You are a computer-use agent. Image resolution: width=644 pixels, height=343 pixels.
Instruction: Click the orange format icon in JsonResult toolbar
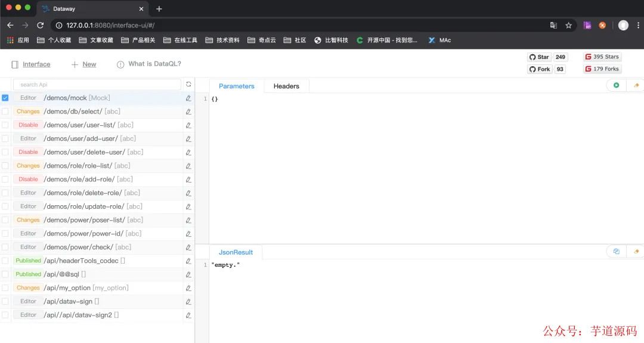coord(636,251)
